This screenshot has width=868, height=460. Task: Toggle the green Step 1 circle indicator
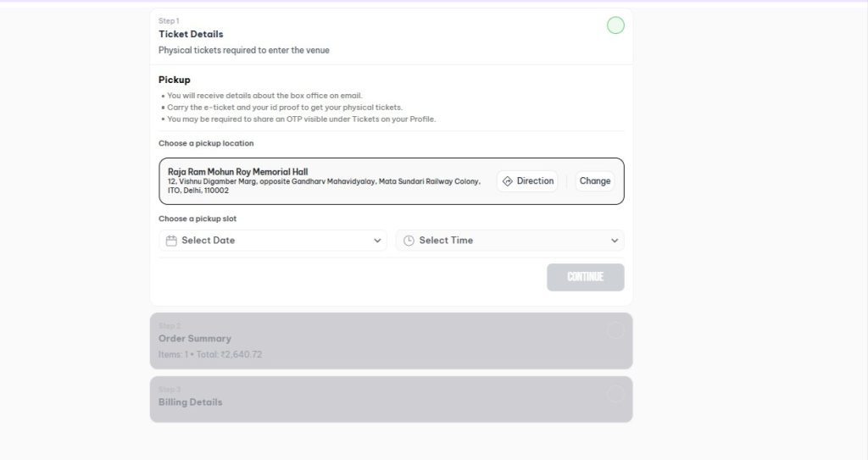(615, 25)
